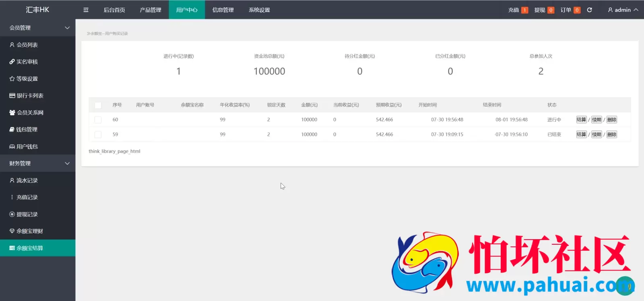
Task: Click 删除 for record 60
Action: (612, 120)
